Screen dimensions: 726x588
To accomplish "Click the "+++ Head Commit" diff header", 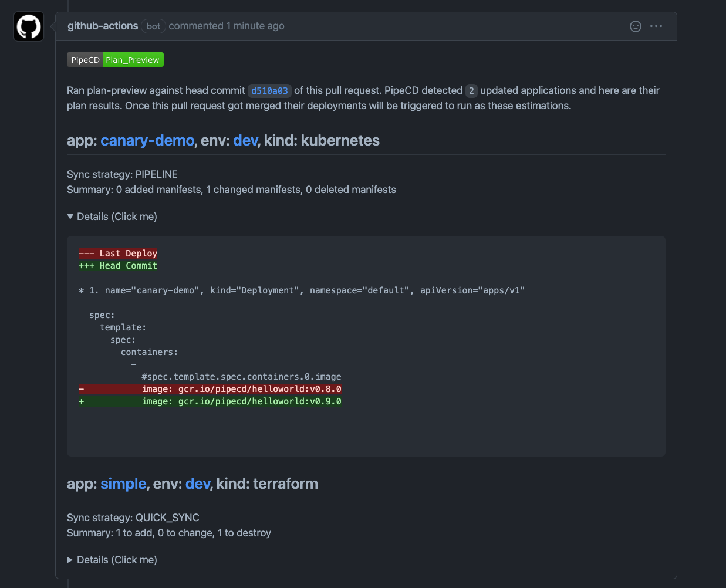I will point(118,266).
